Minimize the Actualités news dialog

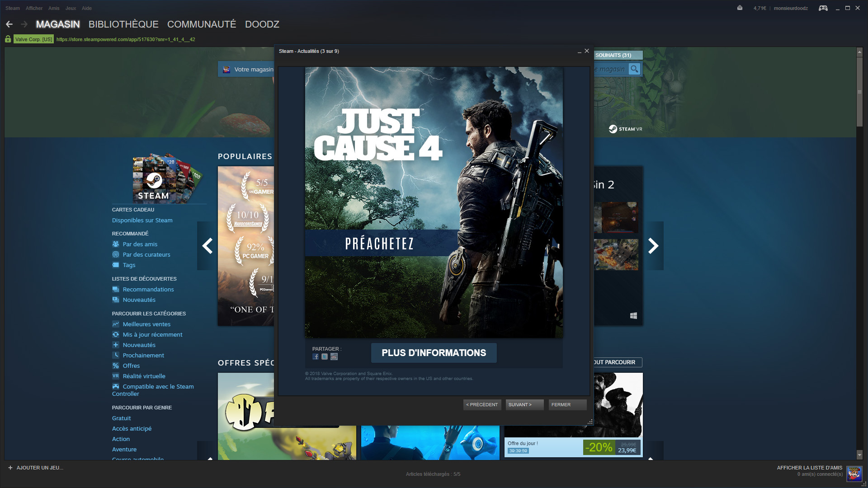[x=579, y=52]
